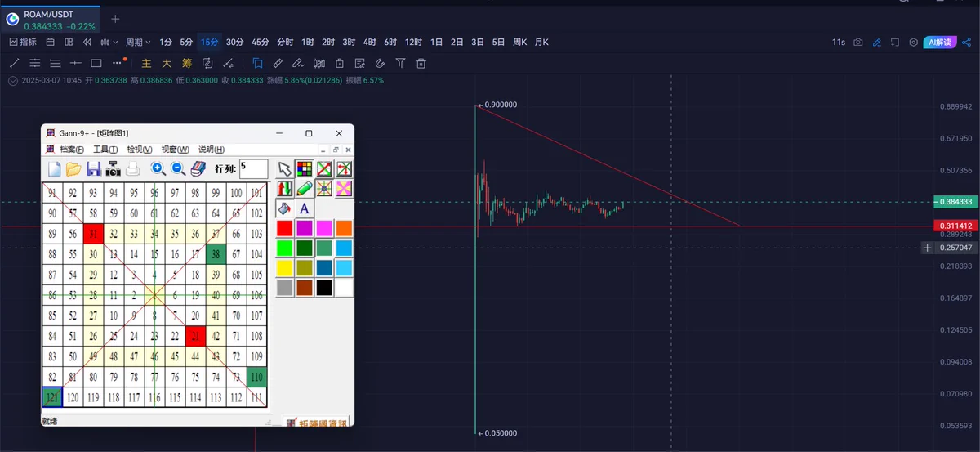The image size is (980, 452).
Task: Click the 大 orange button
Action: point(167,63)
